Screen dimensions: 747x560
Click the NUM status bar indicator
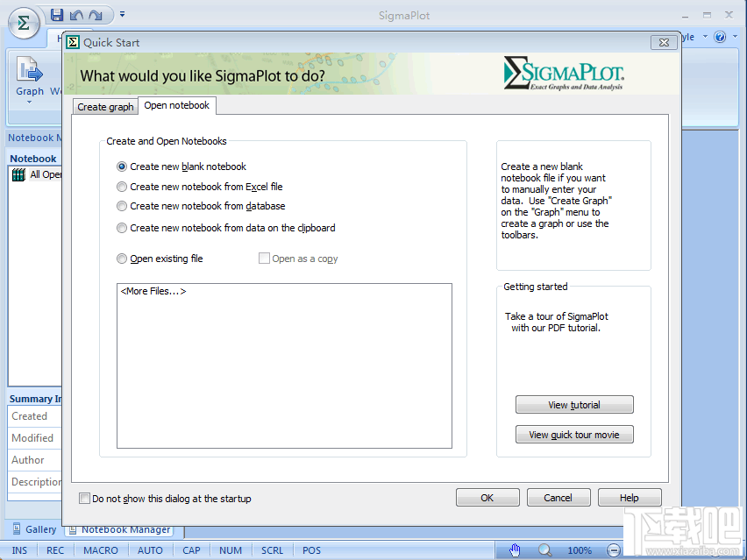click(x=231, y=550)
